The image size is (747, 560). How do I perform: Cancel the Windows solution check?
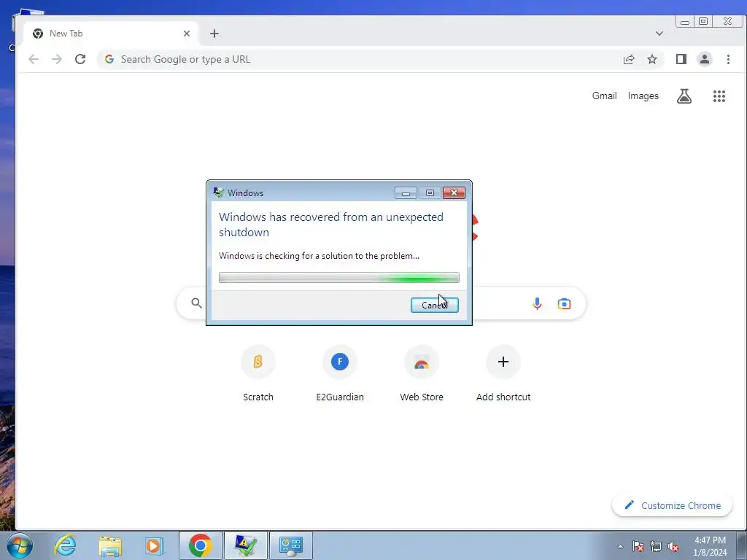pos(435,305)
